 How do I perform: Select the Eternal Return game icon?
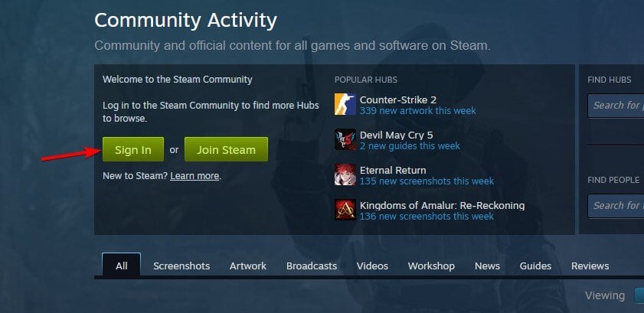point(345,174)
